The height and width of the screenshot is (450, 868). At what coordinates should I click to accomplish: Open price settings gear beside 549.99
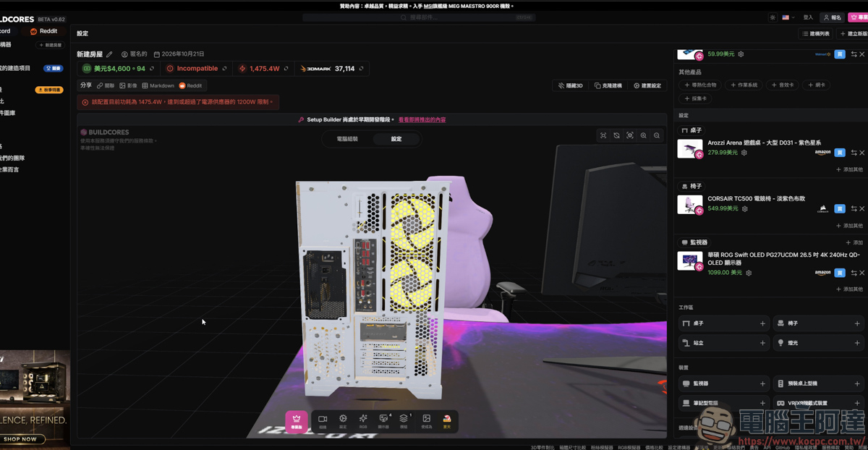[x=744, y=208]
